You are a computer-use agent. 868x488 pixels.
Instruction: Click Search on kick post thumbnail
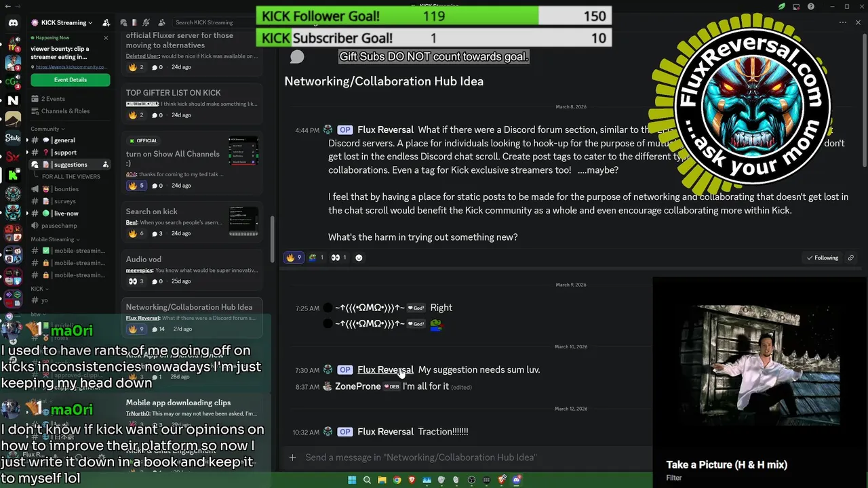click(243, 222)
